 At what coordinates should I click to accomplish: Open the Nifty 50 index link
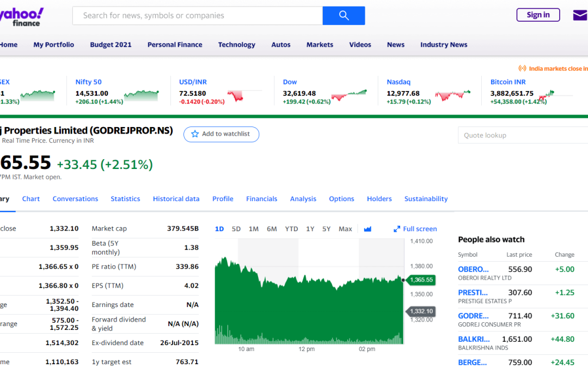coord(89,82)
